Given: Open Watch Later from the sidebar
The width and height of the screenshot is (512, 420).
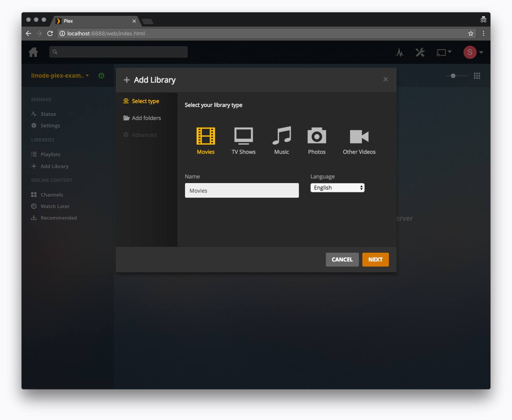Looking at the screenshot, I should (x=55, y=206).
